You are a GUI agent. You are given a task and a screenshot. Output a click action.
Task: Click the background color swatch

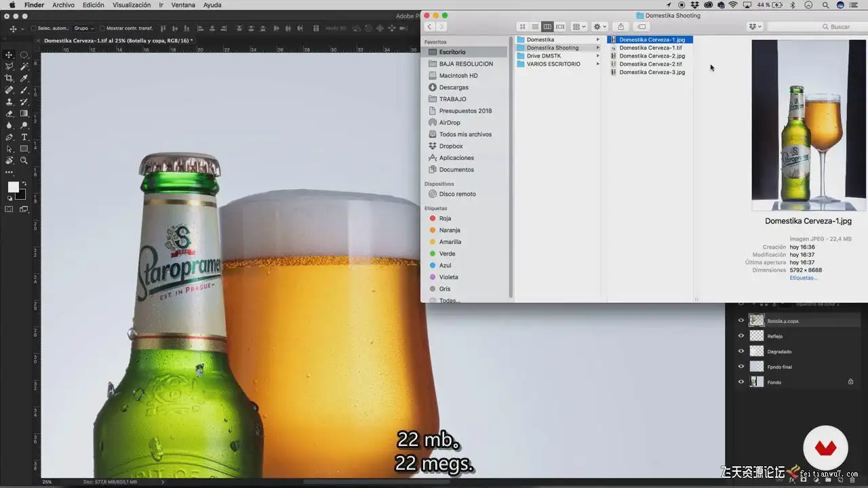click(22, 195)
